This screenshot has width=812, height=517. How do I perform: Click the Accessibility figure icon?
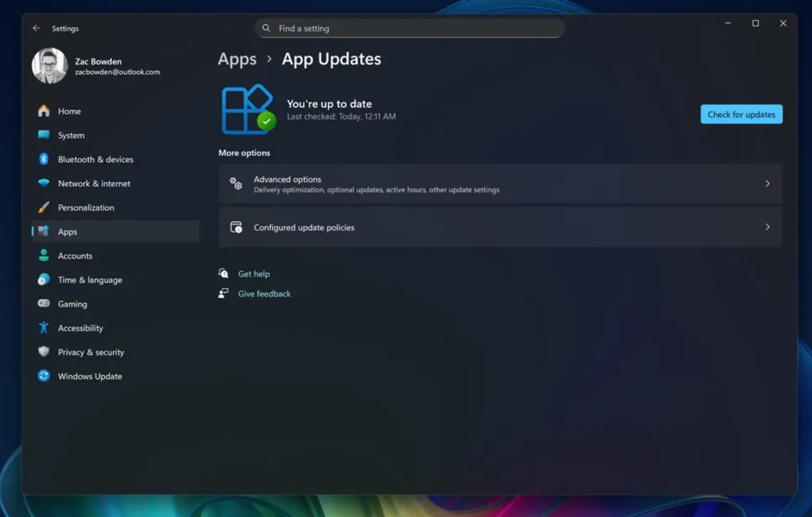(x=44, y=327)
